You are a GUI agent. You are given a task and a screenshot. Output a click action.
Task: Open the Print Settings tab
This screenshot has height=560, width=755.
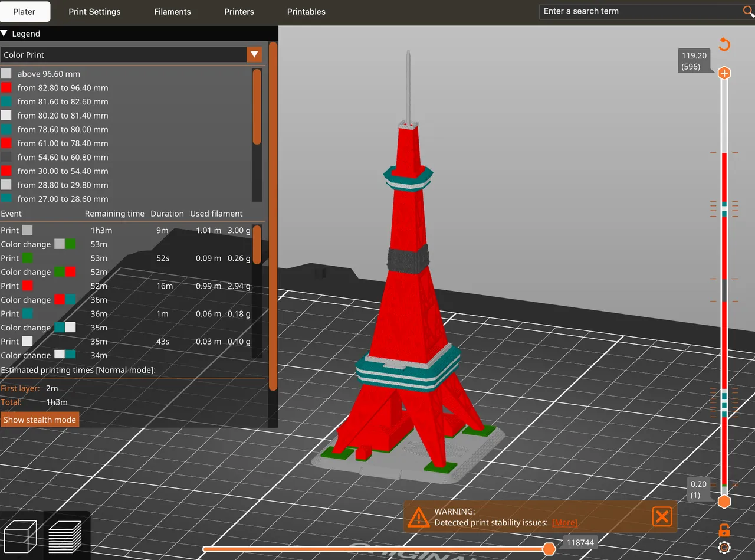(94, 11)
